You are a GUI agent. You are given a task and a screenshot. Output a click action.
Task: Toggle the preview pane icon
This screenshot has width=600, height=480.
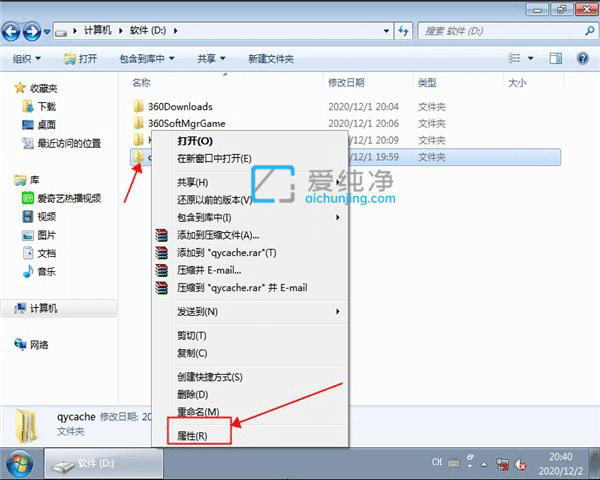pos(555,58)
